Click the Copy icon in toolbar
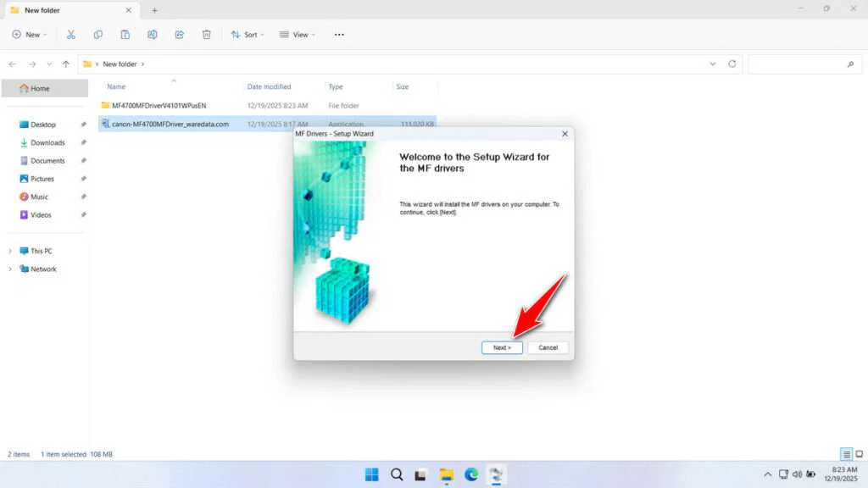The width and height of the screenshot is (868, 488). click(x=98, y=35)
